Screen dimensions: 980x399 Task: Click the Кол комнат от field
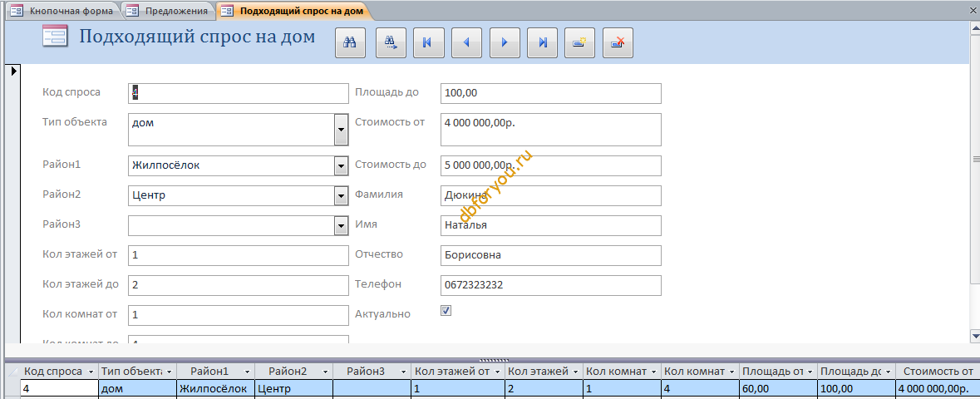click(x=238, y=315)
